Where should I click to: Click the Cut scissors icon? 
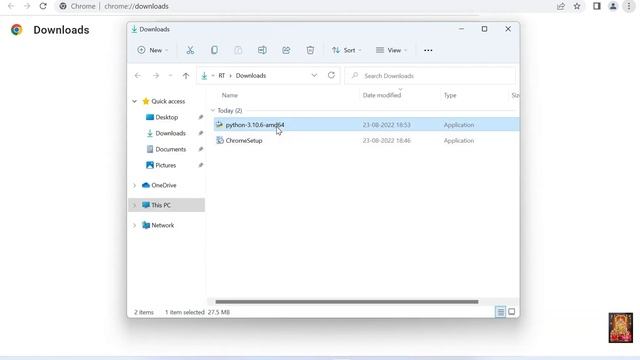coord(190,50)
